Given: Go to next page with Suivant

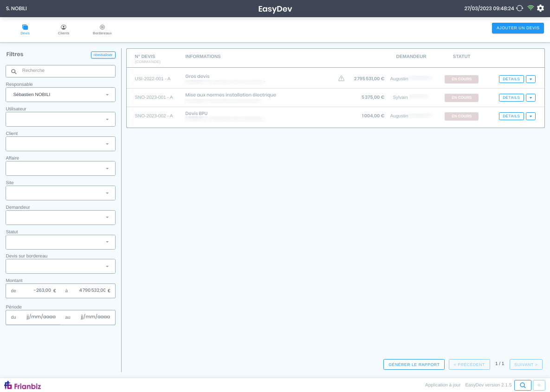Looking at the screenshot, I should coord(526,364).
